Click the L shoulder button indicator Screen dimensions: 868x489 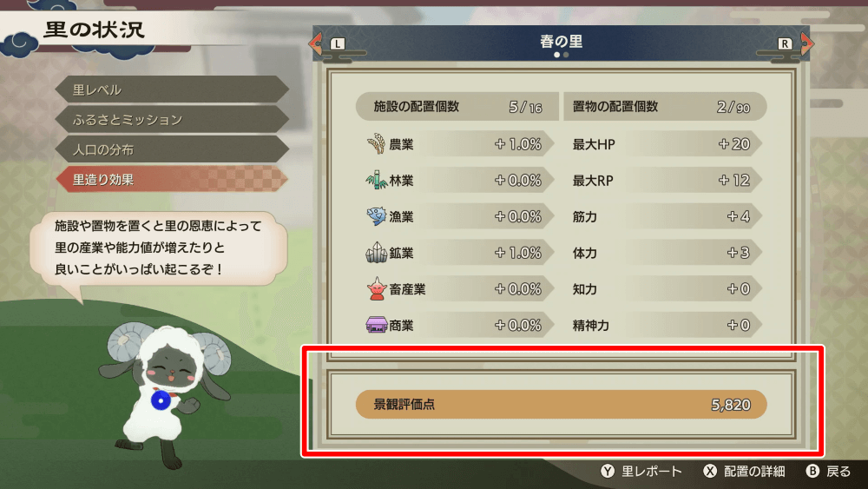click(x=338, y=43)
